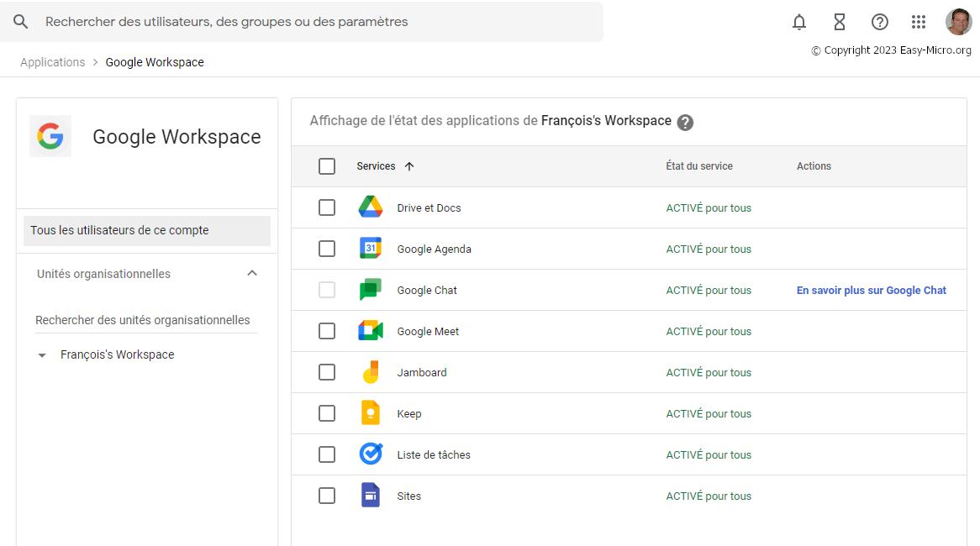Collapse the Unités organisationnelles section
This screenshot has width=980, height=546.
(252, 273)
